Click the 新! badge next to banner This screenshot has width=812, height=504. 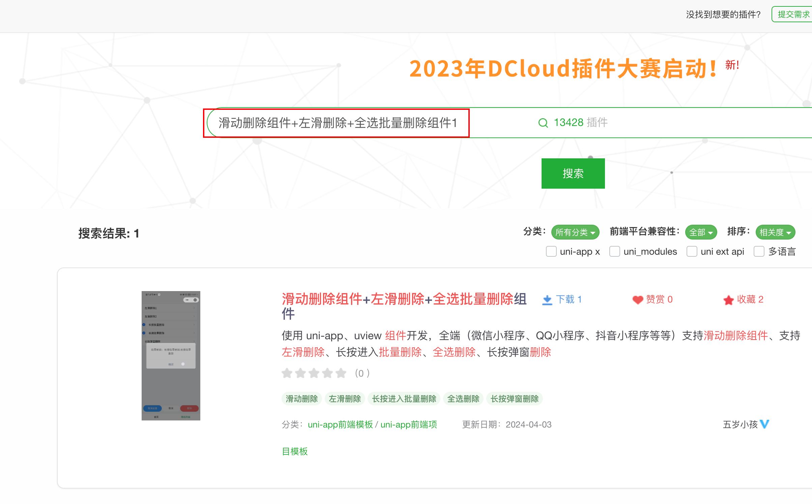[x=732, y=65]
